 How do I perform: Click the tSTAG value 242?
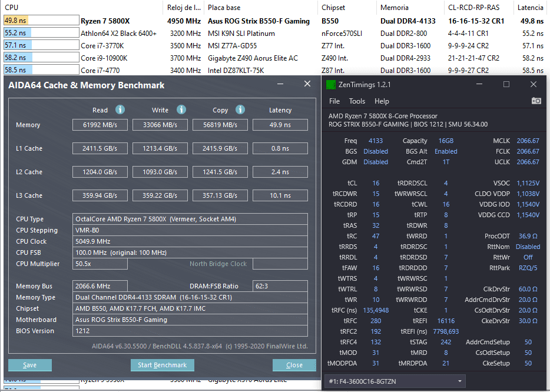click(446, 342)
